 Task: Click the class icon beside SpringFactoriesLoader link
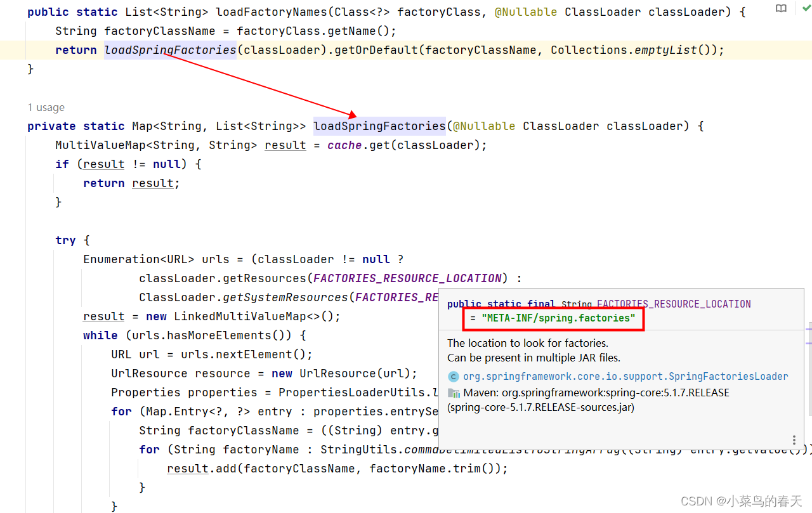(453, 377)
